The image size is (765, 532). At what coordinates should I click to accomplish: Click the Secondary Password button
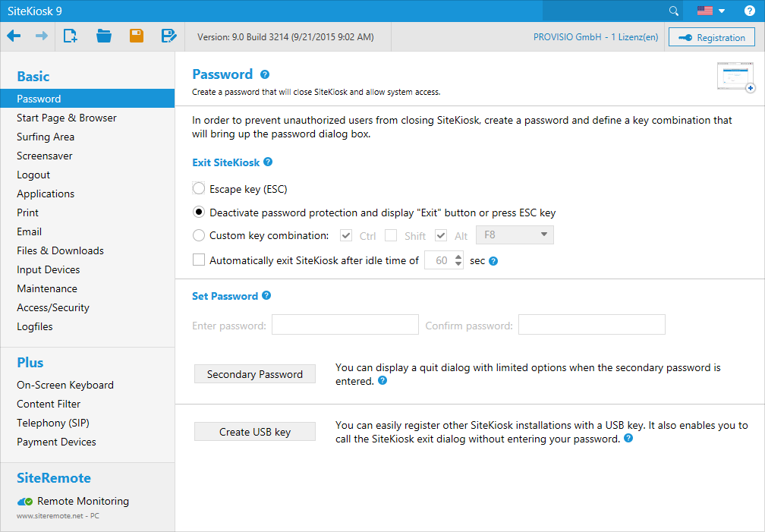(x=254, y=374)
